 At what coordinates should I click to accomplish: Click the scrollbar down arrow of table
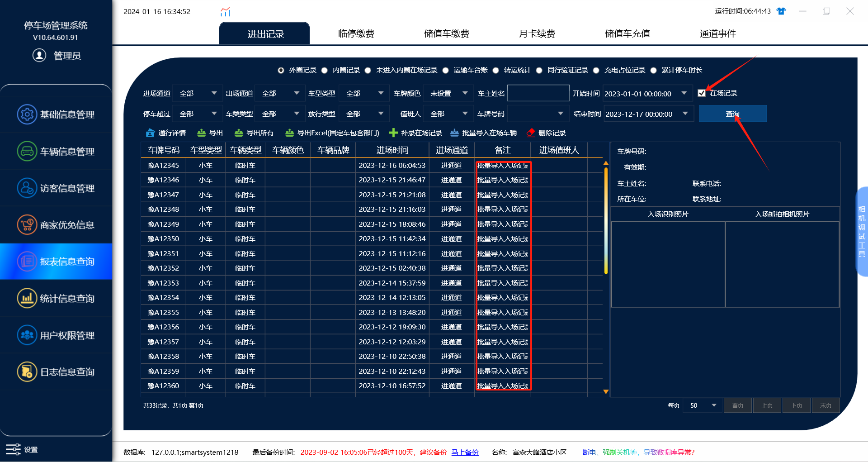[606, 392]
